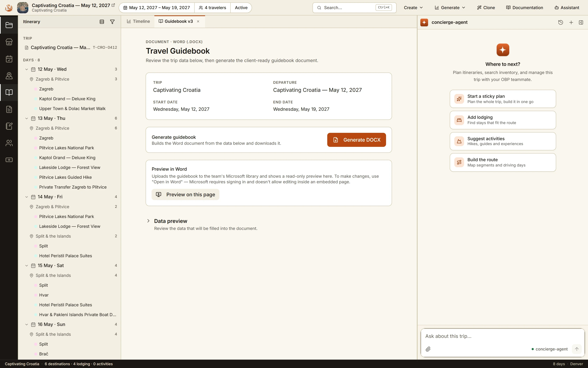This screenshot has width=588, height=368.
Task: Open the external link icon beside trip title
Action: click(x=113, y=5)
